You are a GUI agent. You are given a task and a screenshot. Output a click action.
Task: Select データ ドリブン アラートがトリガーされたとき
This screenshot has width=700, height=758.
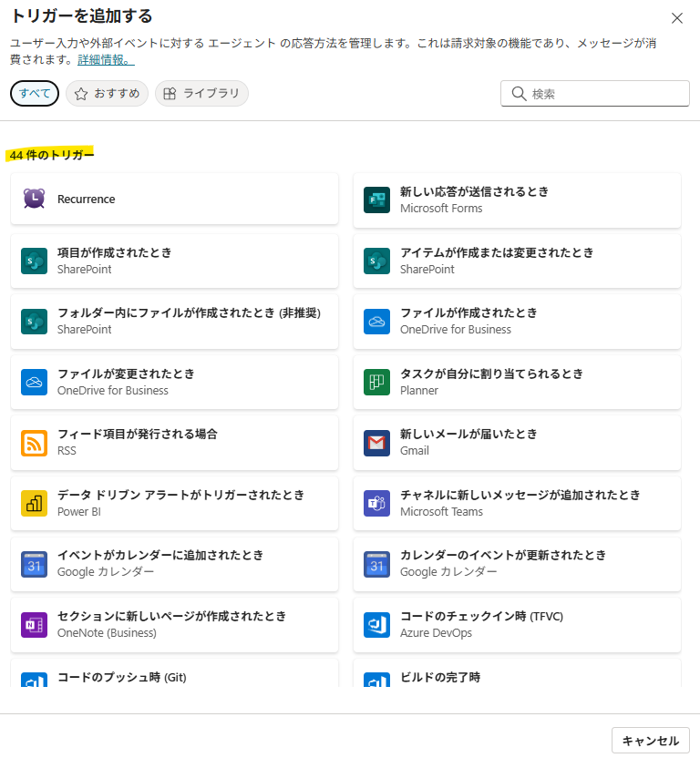pyautogui.click(x=174, y=503)
